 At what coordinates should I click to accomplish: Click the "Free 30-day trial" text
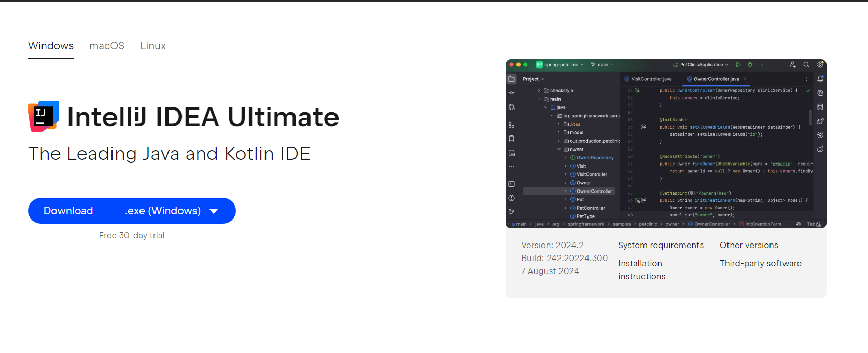(132, 235)
